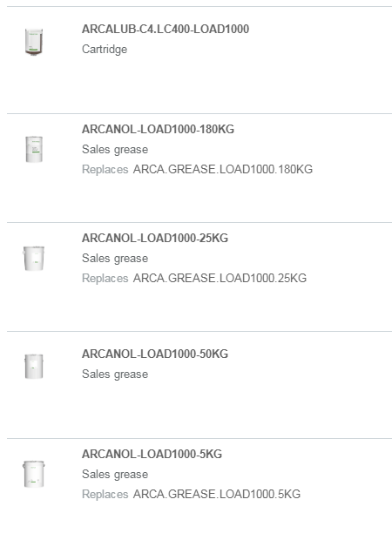This screenshot has width=392, height=540.
Task: Click Sales grease under the 5KG product
Action: (115, 474)
